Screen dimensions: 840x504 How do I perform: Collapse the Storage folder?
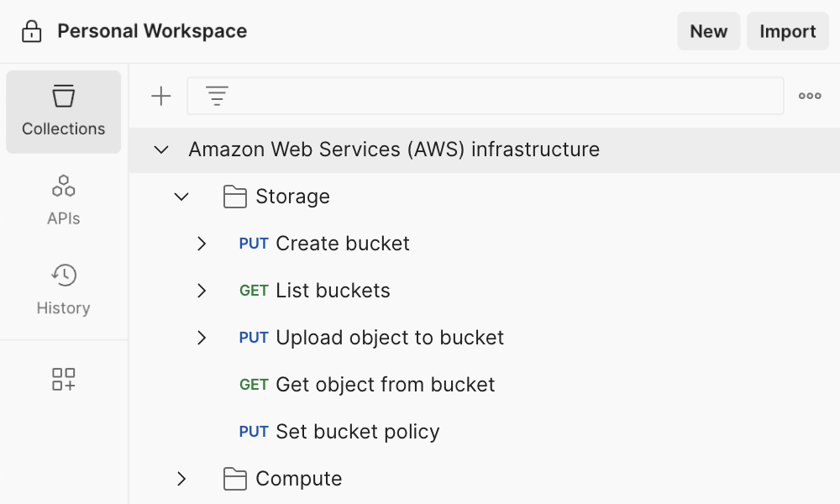[181, 196]
